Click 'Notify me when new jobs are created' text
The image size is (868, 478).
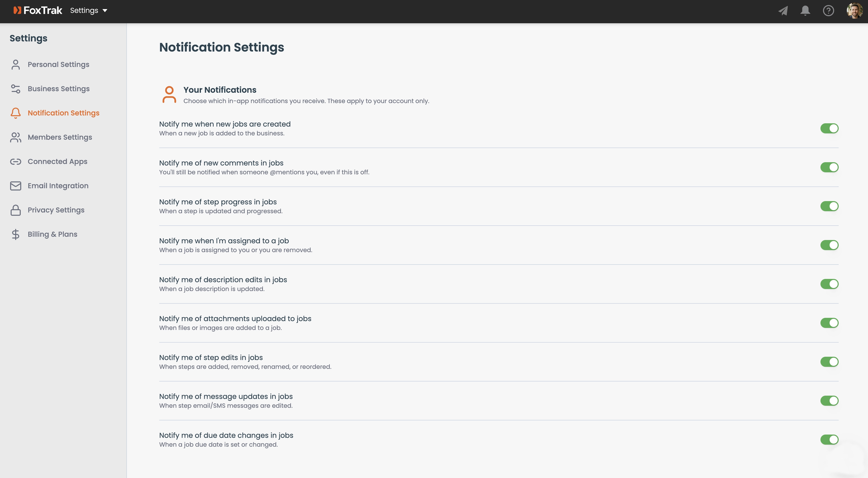click(x=225, y=124)
